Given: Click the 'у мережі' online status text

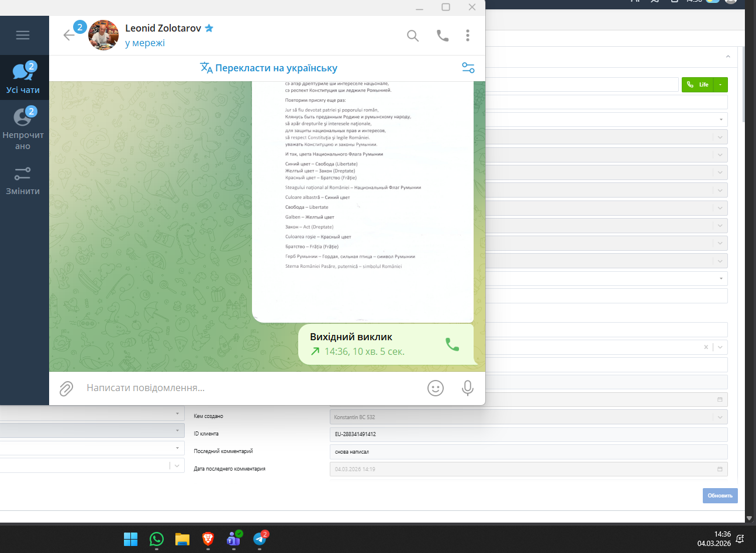Looking at the screenshot, I should (x=145, y=43).
